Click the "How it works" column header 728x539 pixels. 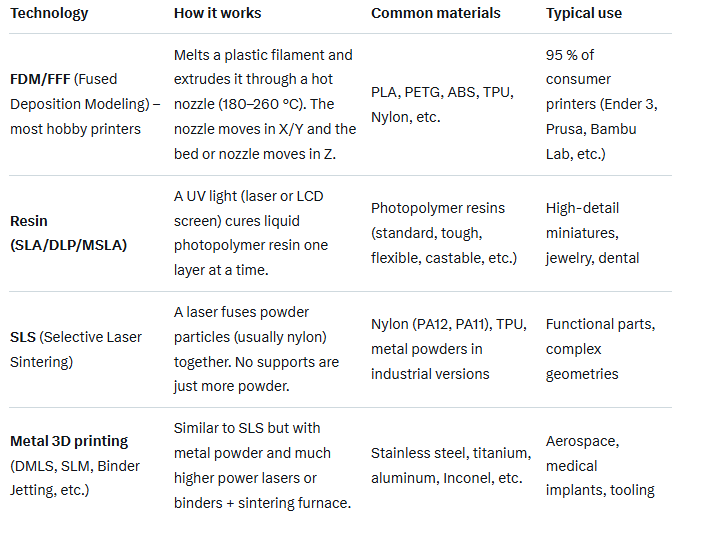217,14
